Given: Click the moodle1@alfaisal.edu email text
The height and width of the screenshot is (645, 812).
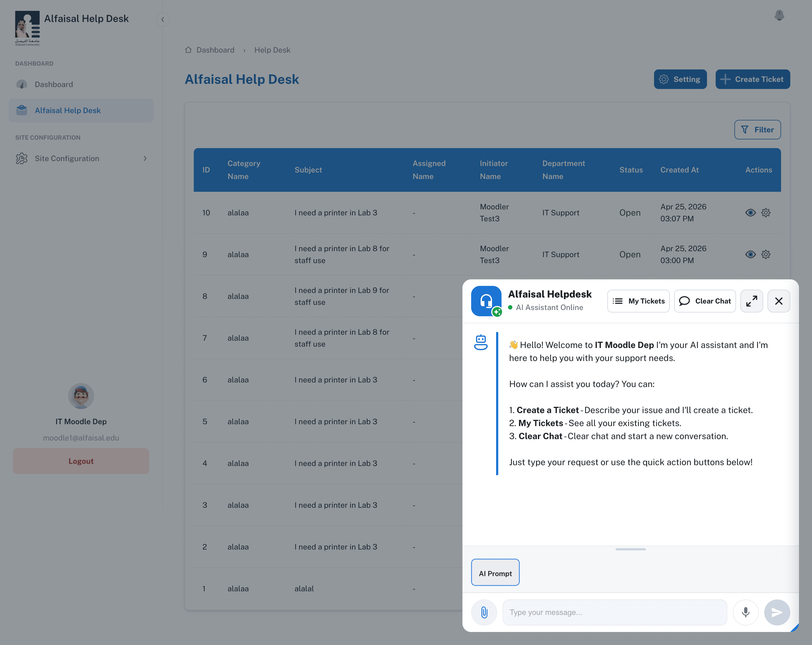Looking at the screenshot, I should coord(81,438).
